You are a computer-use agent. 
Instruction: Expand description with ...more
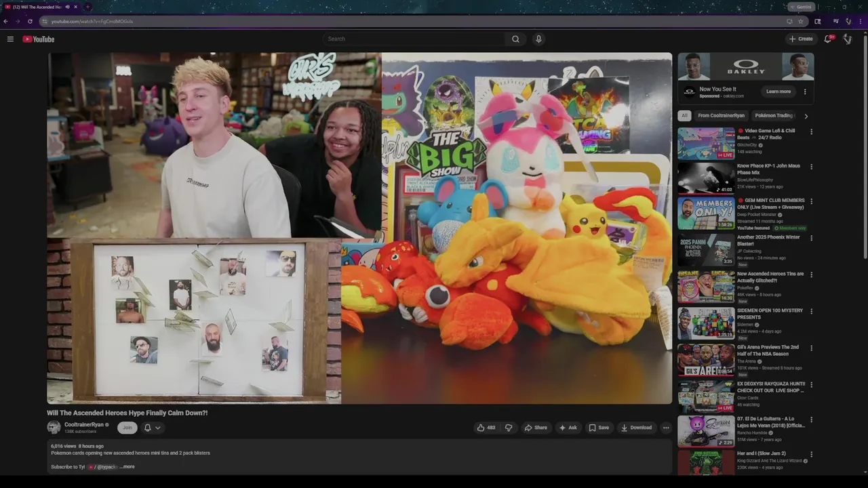(127, 467)
